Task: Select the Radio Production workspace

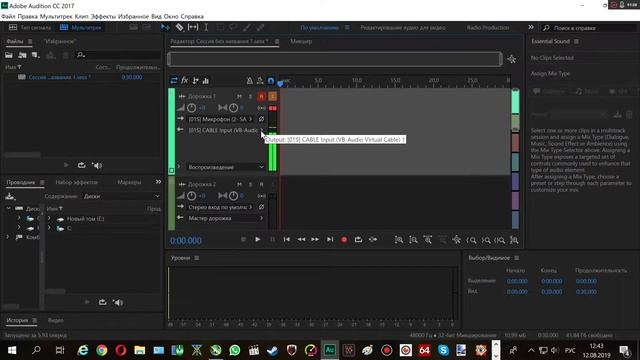Action: 488,27
